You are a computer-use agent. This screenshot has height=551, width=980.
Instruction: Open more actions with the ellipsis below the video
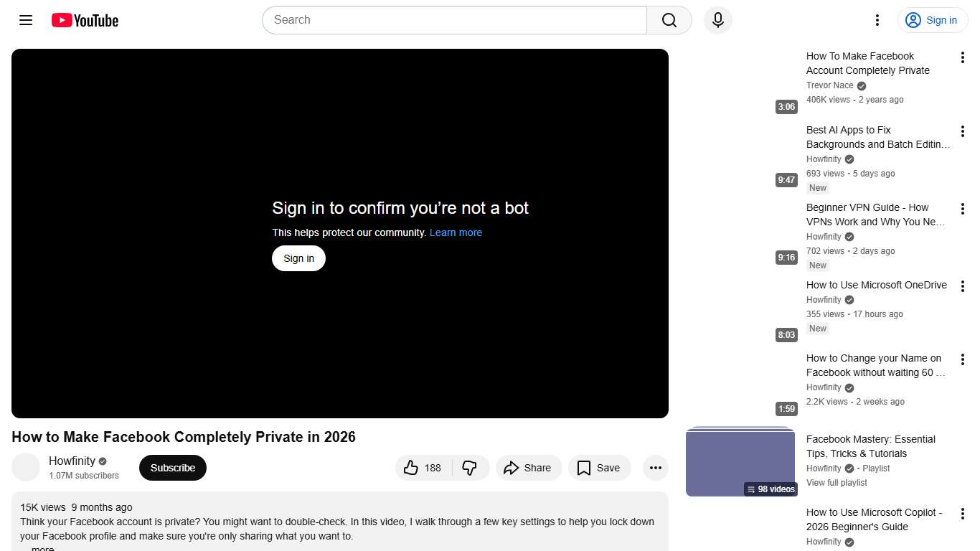tap(655, 467)
